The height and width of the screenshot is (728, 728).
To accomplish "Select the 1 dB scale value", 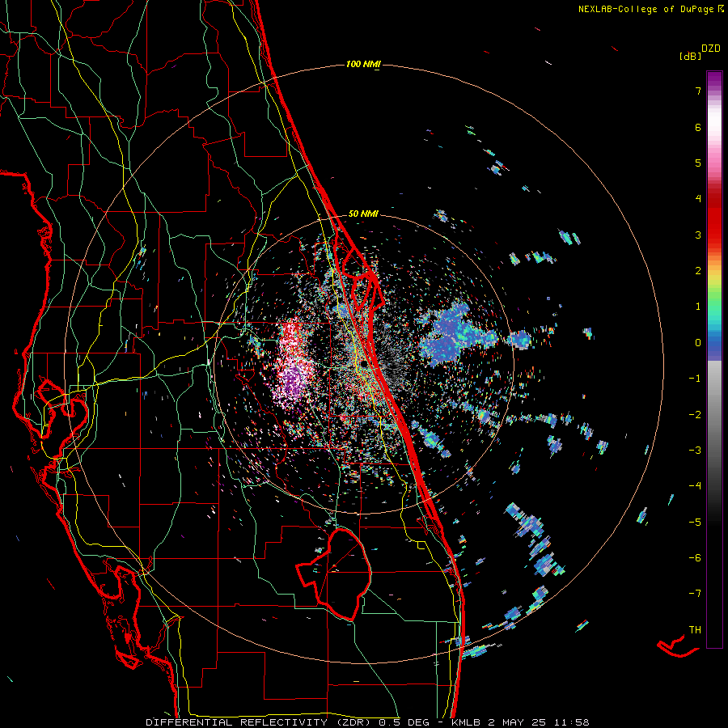I will pyautogui.click(x=698, y=307).
